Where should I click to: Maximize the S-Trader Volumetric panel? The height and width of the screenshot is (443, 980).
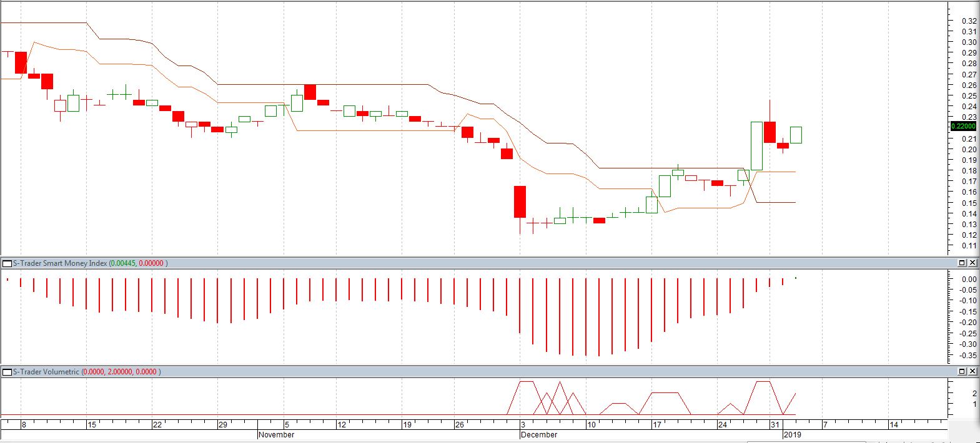coord(962,372)
